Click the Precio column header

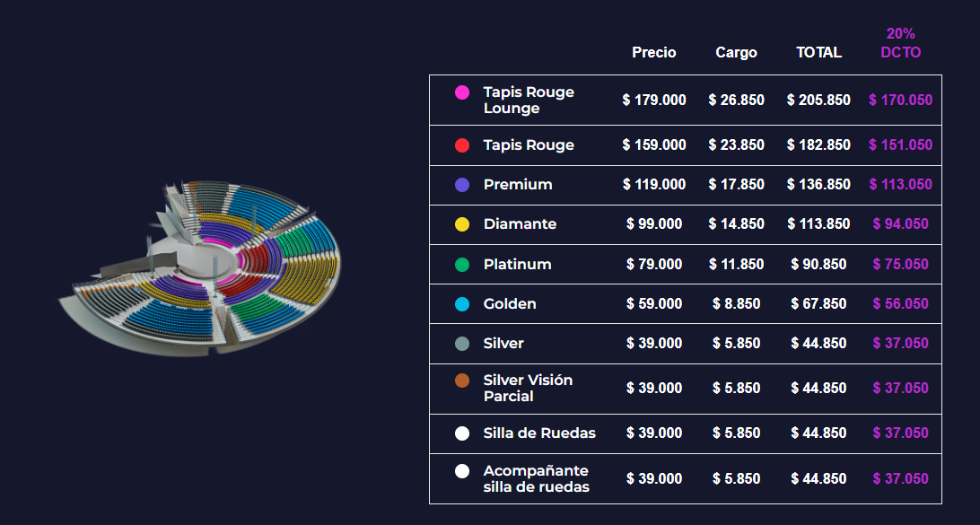point(654,52)
